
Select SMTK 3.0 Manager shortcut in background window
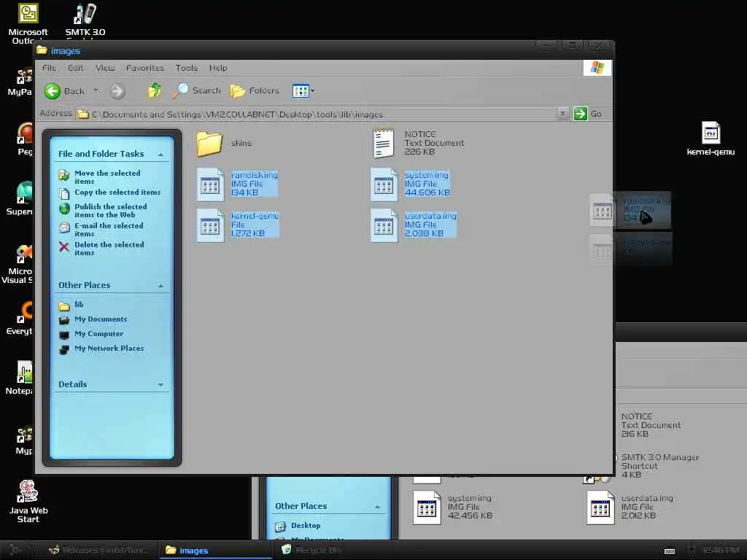pyautogui.click(x=659, y=466)
